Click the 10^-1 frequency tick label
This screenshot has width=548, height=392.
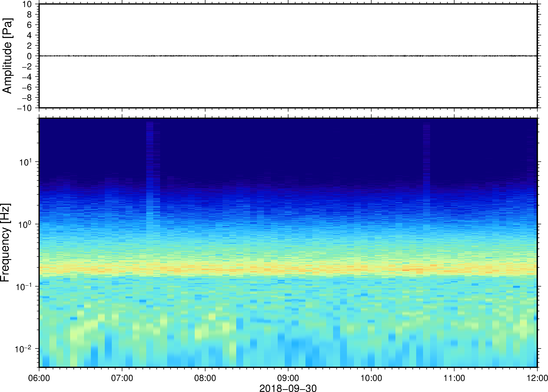tap(24, 286)
